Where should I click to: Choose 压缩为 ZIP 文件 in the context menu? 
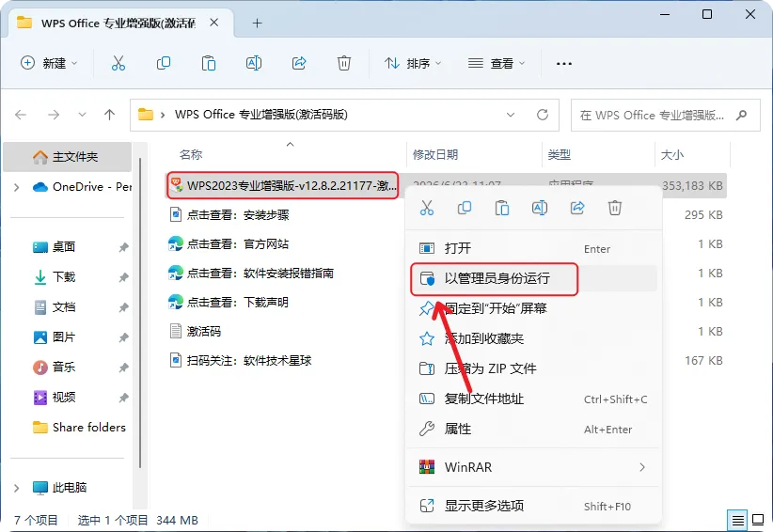coord(533,368)
